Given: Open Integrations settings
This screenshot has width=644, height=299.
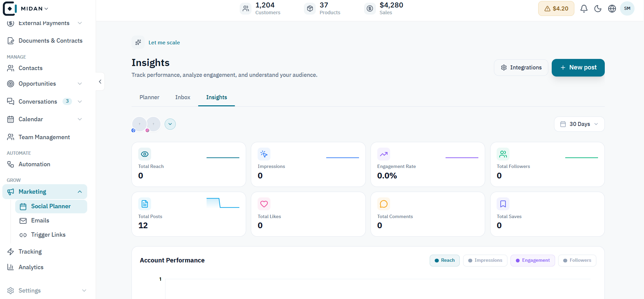Looking at the screenshot, I should pyautogui.click(x=521, y=67).
